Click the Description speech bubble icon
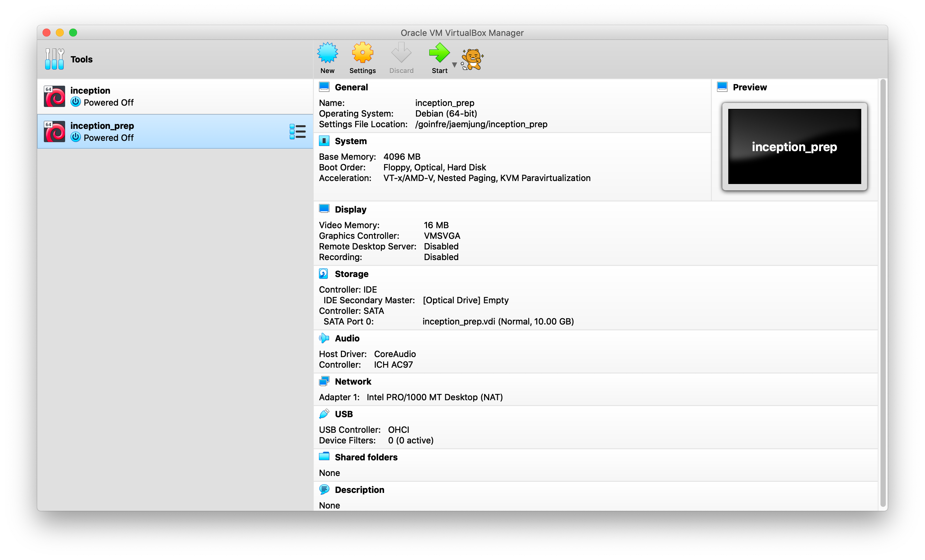The image size is (925, 560). [x=324, y=490]
